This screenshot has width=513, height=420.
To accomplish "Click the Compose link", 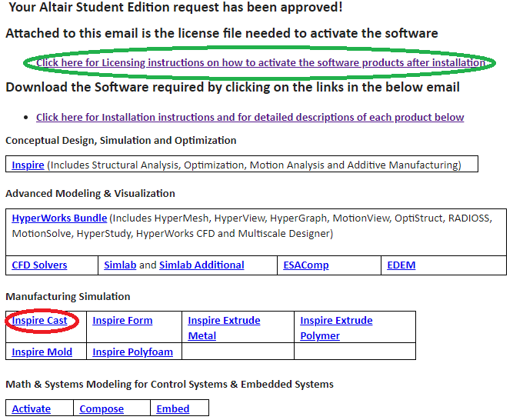I will click(102, 409).
